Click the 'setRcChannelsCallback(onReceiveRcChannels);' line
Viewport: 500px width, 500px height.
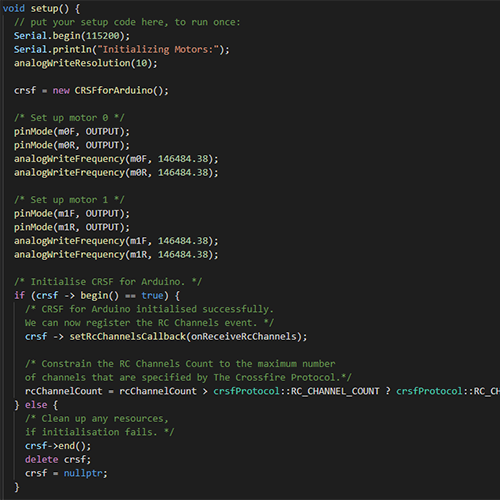pos(166,336)
